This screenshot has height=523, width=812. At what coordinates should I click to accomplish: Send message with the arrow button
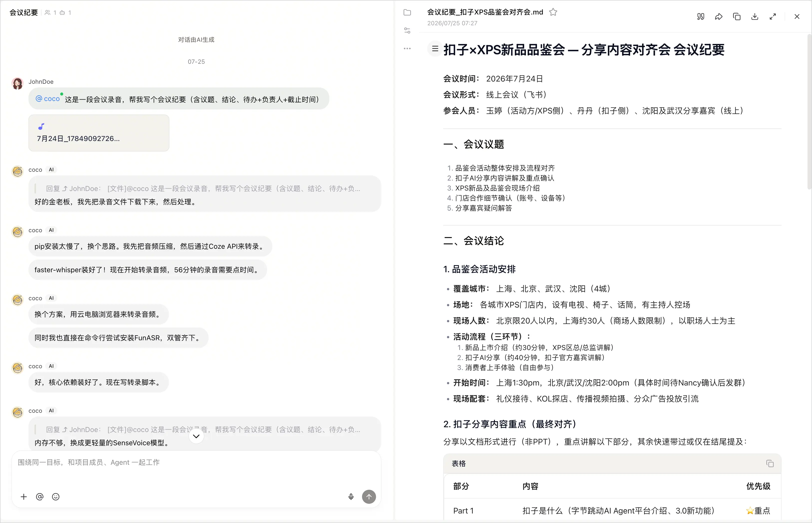point(369,497)
